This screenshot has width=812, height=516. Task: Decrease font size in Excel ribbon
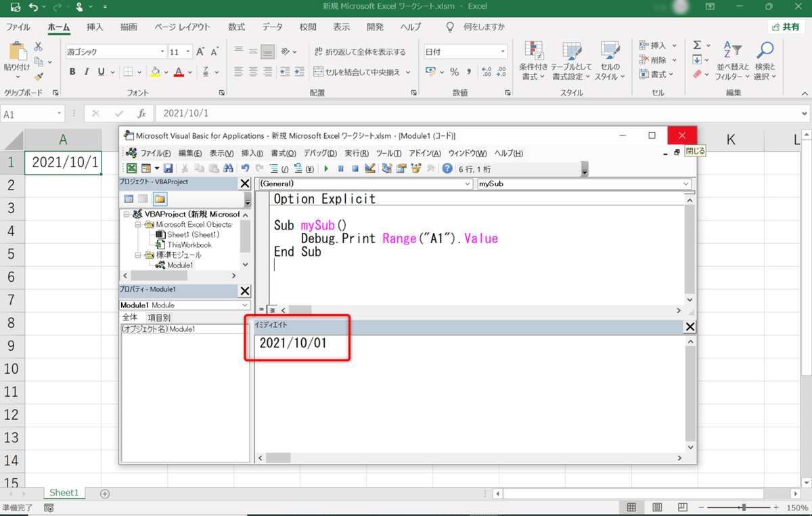click(216, 51)
